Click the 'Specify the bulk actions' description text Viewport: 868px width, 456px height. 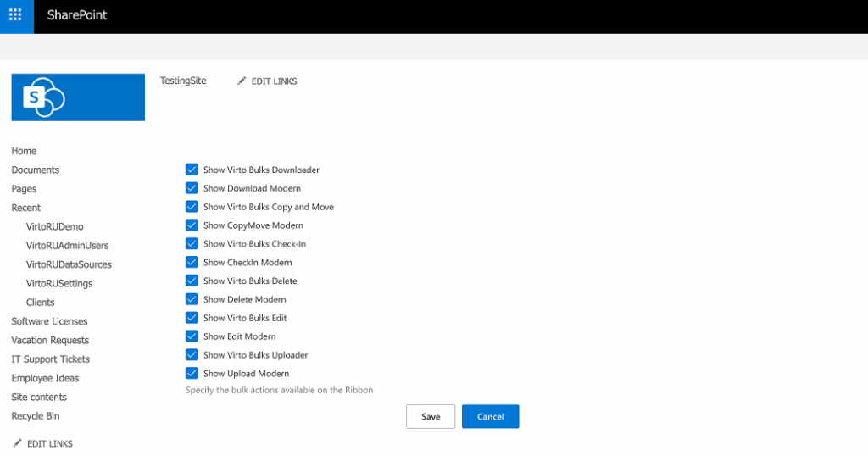coord(279,390)
